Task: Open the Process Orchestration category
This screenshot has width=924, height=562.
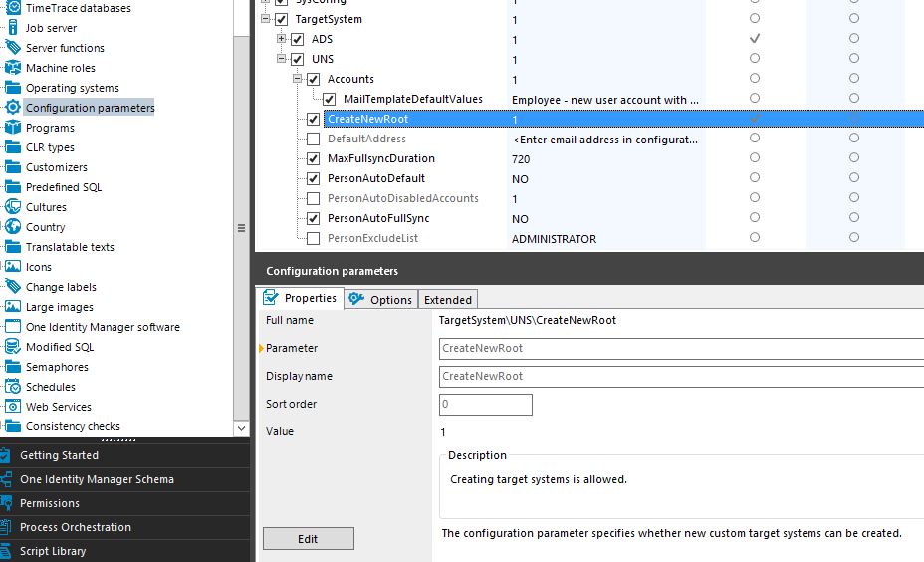Action: [x=124, y=527]
